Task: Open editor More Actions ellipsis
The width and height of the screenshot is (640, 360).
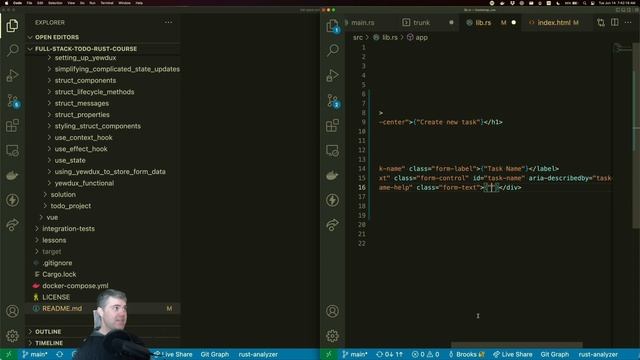Action: pyautogui.click(x=628, y=22)
